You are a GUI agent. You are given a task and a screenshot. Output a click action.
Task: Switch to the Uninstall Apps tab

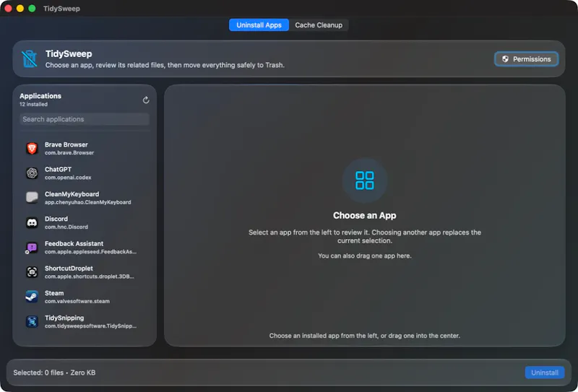click(x=259, y=25)
